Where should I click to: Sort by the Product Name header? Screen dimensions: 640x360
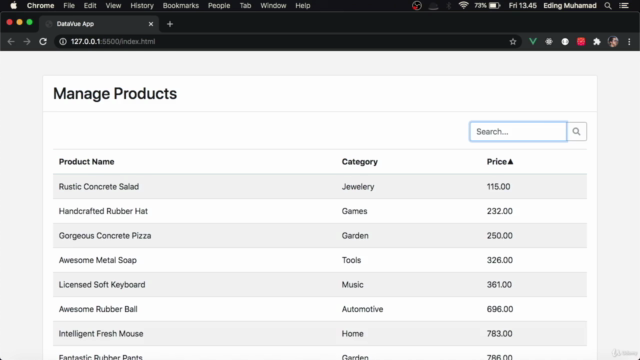click(87, 162)
